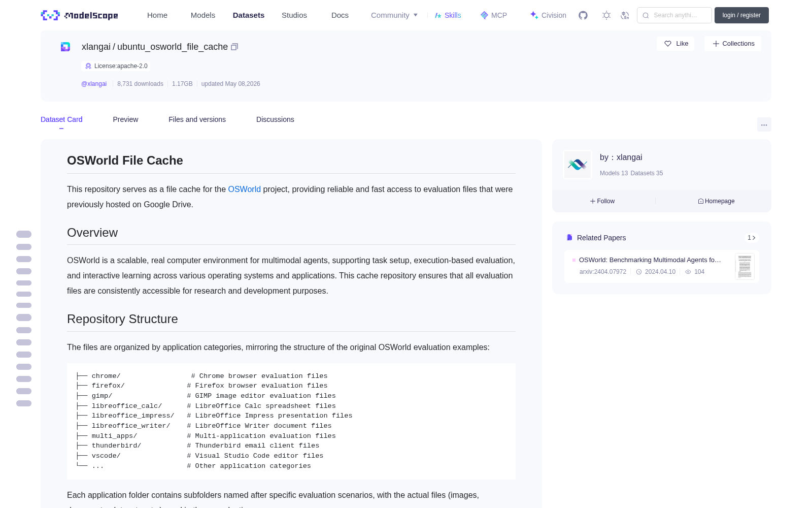This screenshot has width=812, height=508.
Task: Open the MCP navigation item
Action: click(494, 15)
